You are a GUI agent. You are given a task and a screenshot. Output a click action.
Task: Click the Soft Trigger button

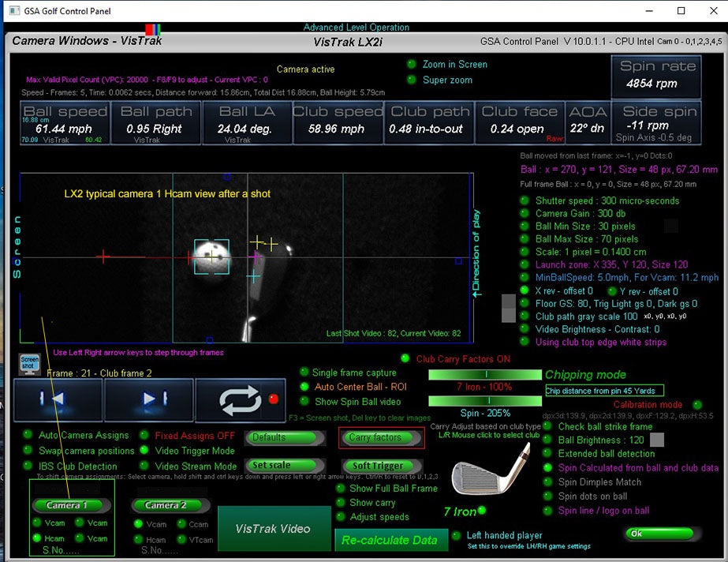377,466
